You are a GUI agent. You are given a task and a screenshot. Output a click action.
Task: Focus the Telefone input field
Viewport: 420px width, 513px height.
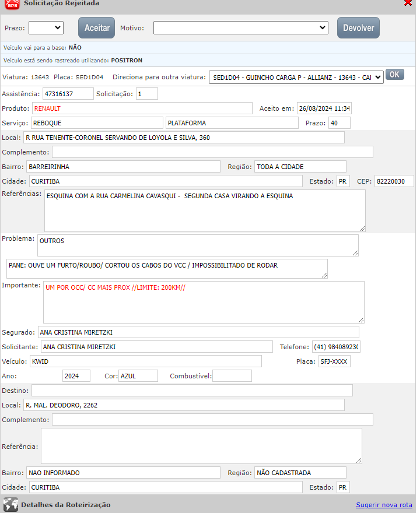point(336,347)
